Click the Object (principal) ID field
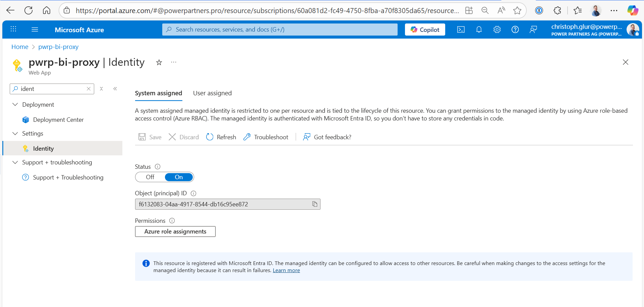 coord(228,204)
